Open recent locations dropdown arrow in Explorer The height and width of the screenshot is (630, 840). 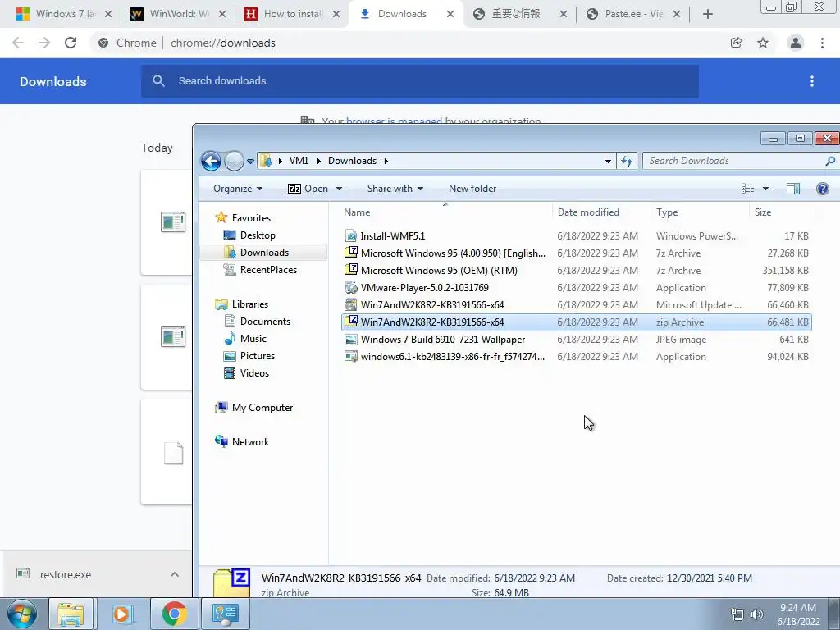point(250,162)
